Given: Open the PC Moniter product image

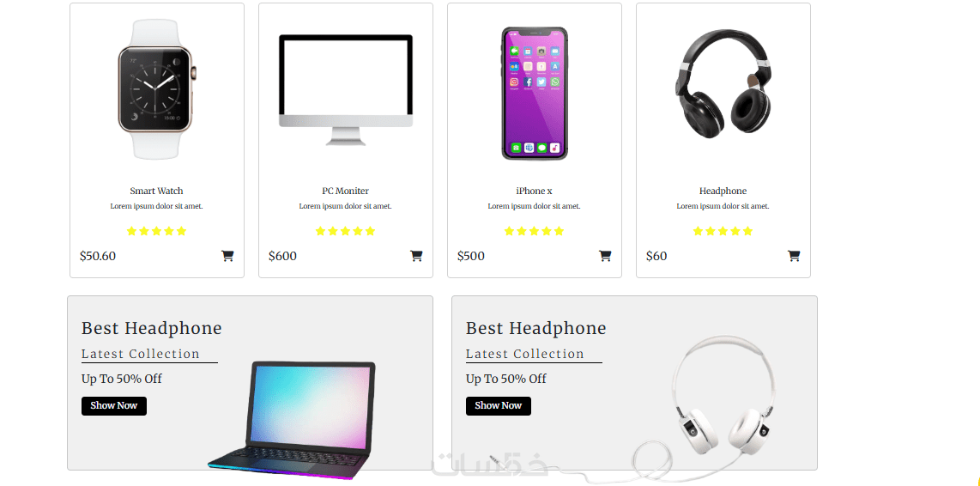Looking at the screenshot, I should click(x=346, y=89).
